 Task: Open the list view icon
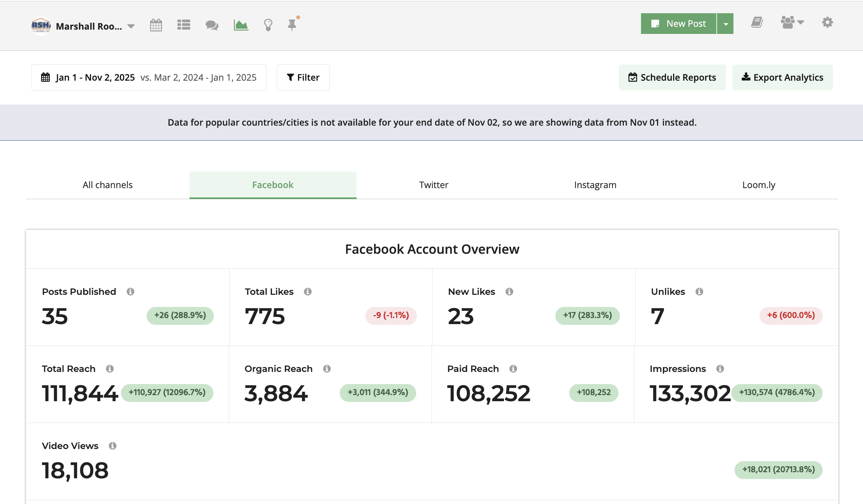(184, 25)
